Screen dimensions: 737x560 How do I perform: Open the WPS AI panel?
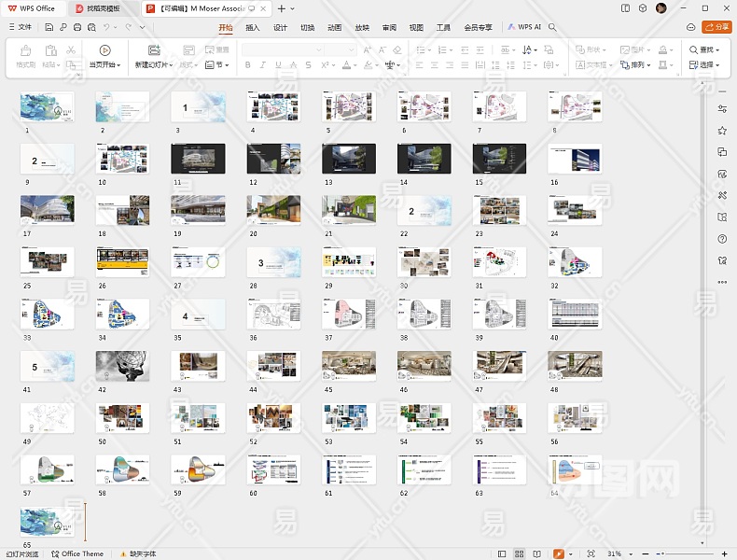(x=524, y=27)
